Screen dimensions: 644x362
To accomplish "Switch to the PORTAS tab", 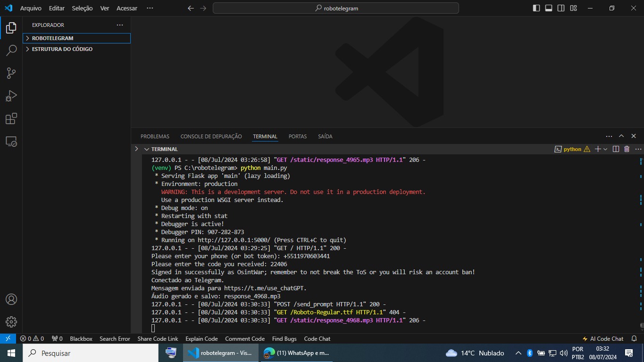I will pyautogui.click(x=298, y=136).
